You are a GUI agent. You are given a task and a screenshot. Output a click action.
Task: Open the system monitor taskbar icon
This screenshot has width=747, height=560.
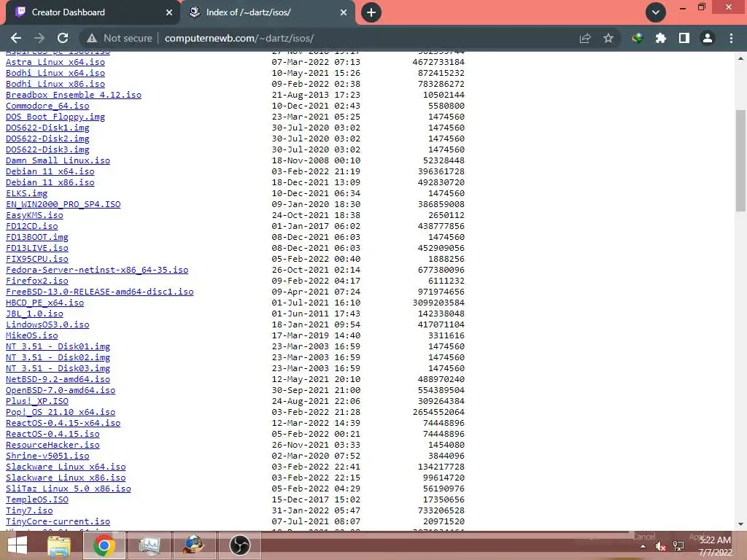click(x=150, y=545)
